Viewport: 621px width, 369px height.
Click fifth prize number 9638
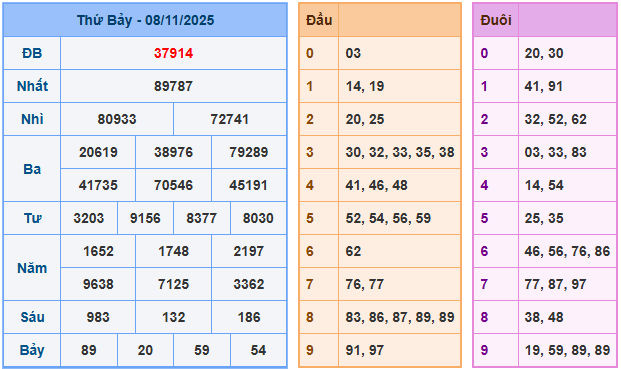(98, 284)
